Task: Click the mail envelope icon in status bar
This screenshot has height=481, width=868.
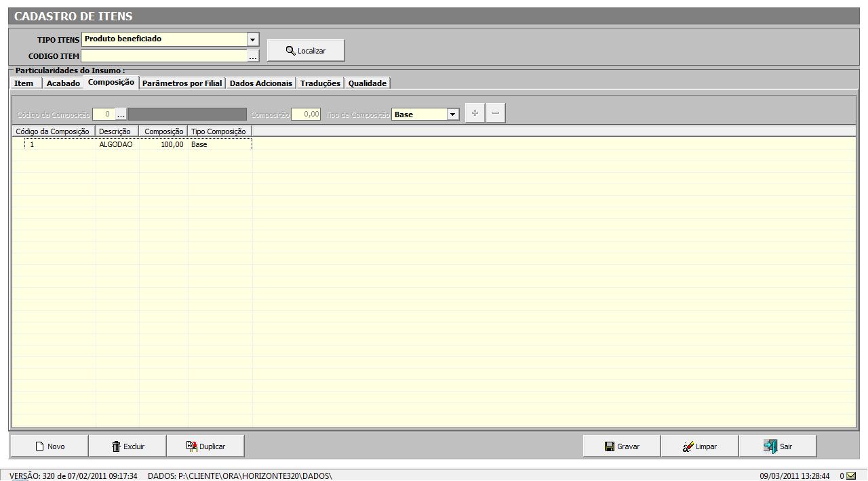Action: coord(851,476)
